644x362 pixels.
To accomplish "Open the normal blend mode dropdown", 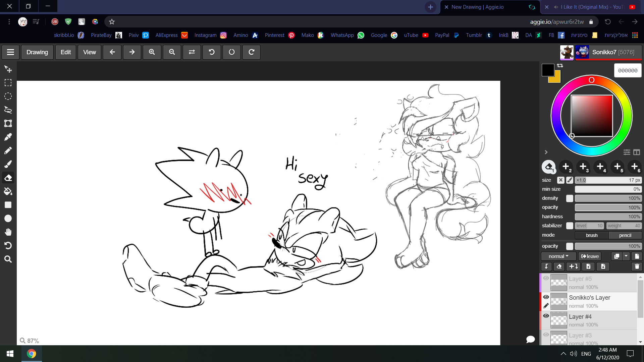I will [x=558, y=256].
